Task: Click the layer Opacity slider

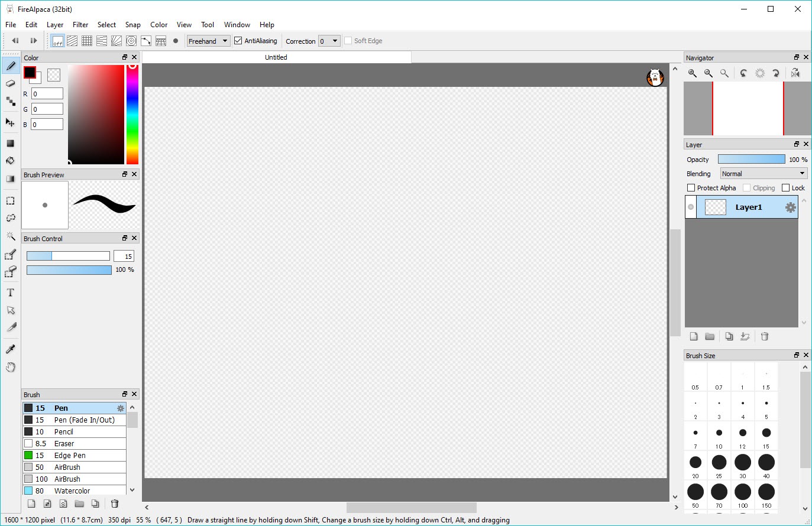Action: click(x=751, y=160)
